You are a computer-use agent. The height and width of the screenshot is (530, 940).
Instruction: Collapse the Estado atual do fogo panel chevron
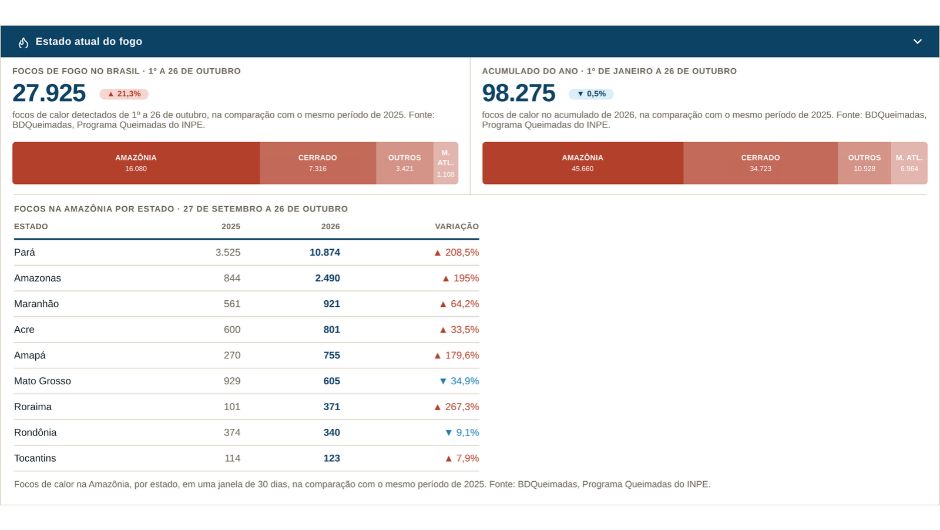917,41
